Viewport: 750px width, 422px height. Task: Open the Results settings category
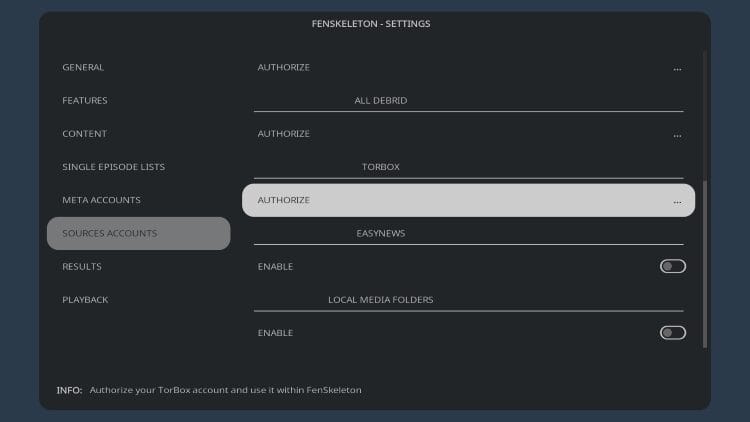coord(139,267)
